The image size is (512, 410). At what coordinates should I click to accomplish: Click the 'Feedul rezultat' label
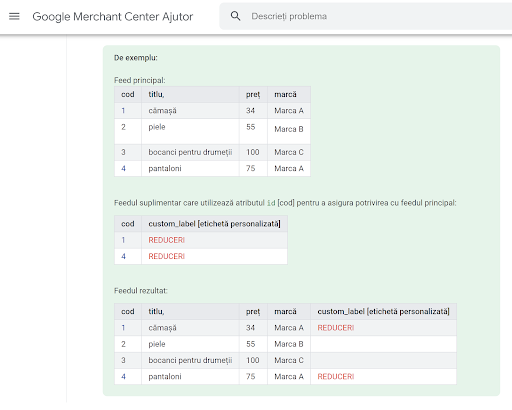pyautogui.click(x=141, y=291)
